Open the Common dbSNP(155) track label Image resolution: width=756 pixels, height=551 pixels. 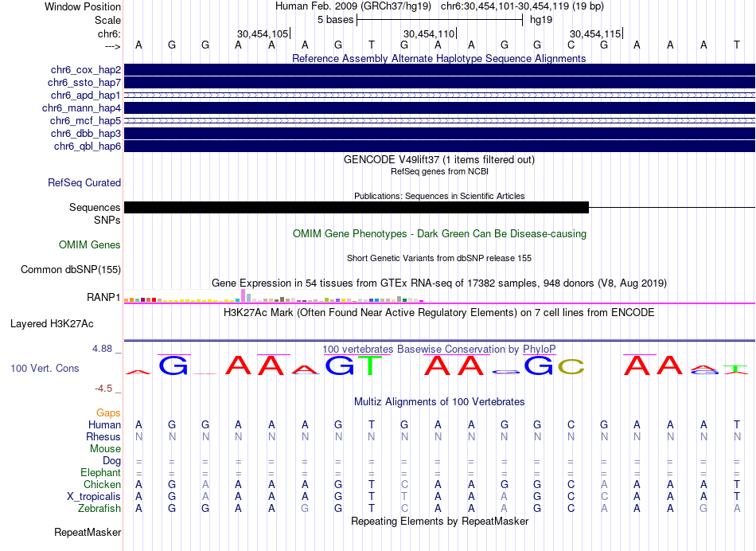(71, 270)
